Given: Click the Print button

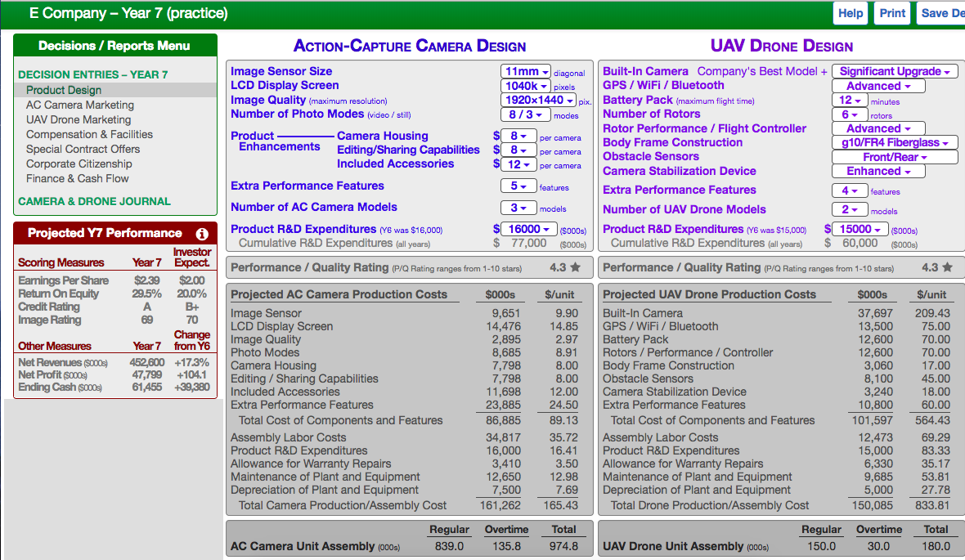Looking at the screenshot, I should pos(891,13).
